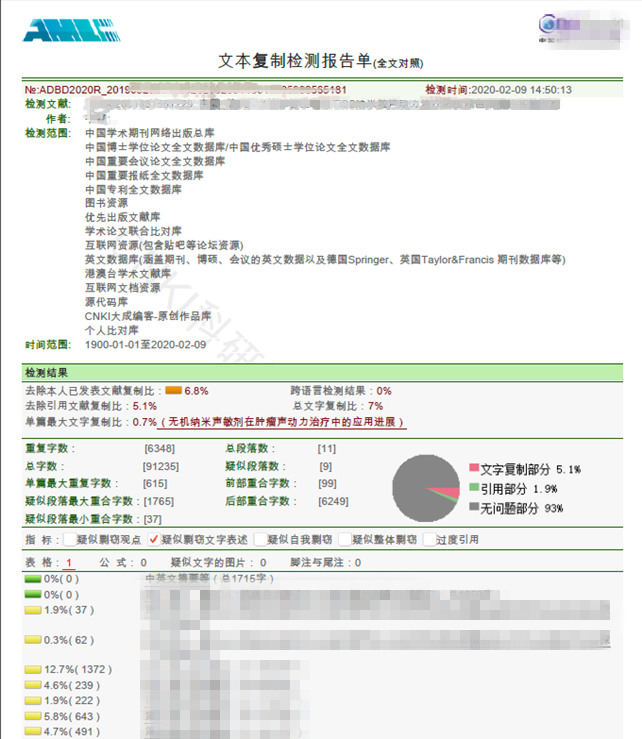Viewport: 642px width, 739px height.
Task: Click the pink 文字复制部分 legend swatch
Action: point(473,468)
